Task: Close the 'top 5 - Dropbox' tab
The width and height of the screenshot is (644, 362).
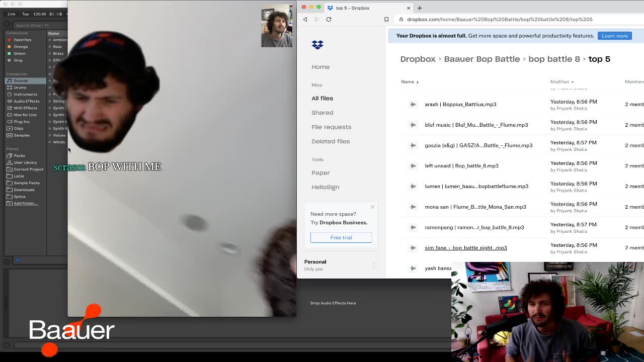Action: click(x=409, y=8)
